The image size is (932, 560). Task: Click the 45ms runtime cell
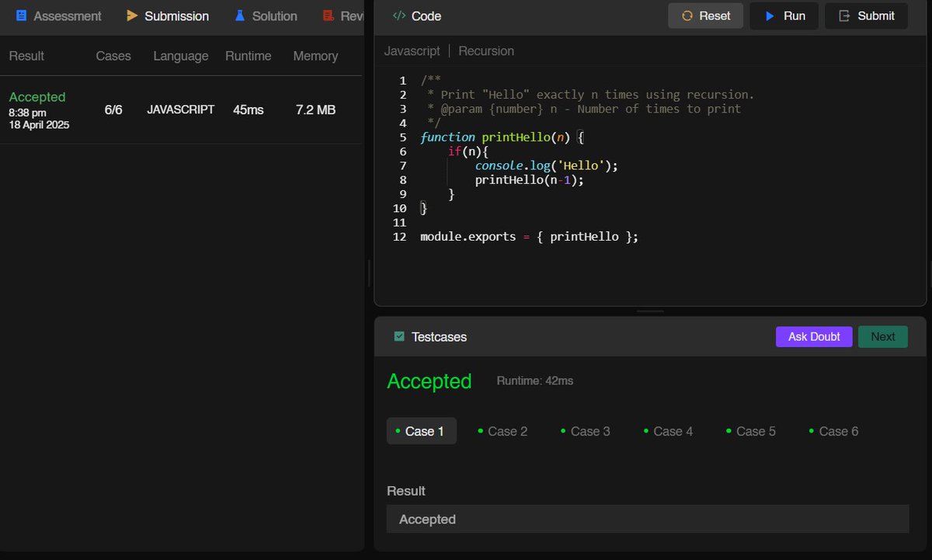249,110
